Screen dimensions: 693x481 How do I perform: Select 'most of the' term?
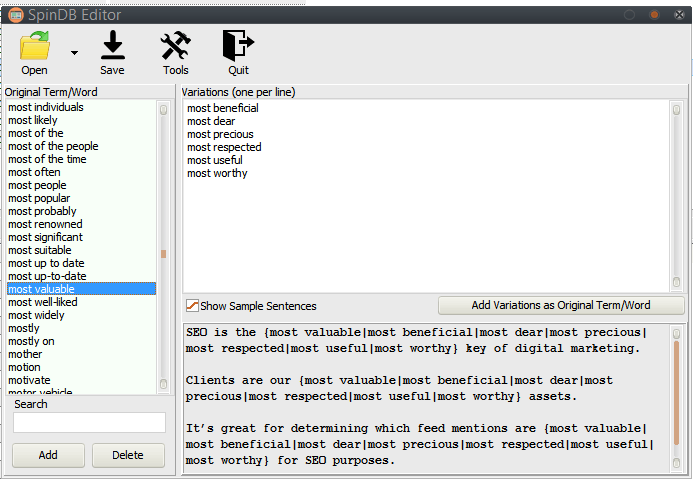click(x=81, y=133)
